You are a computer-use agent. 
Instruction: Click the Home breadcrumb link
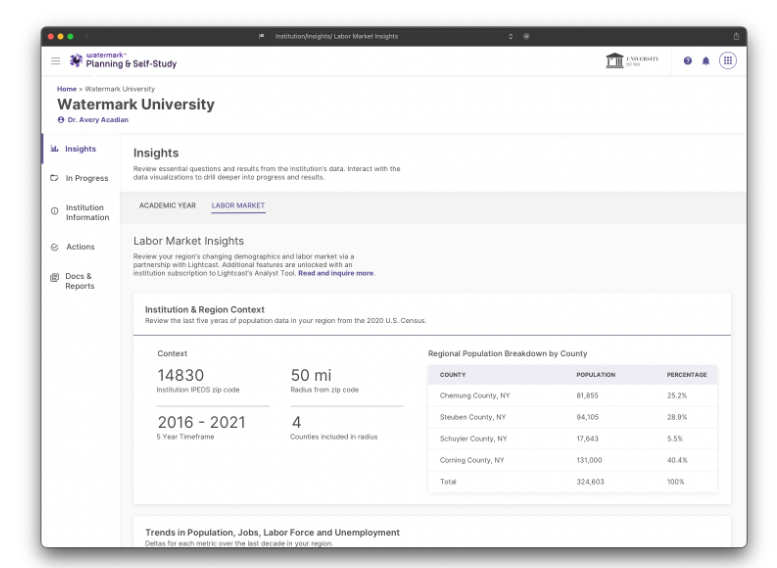click(x=66, y=89)
